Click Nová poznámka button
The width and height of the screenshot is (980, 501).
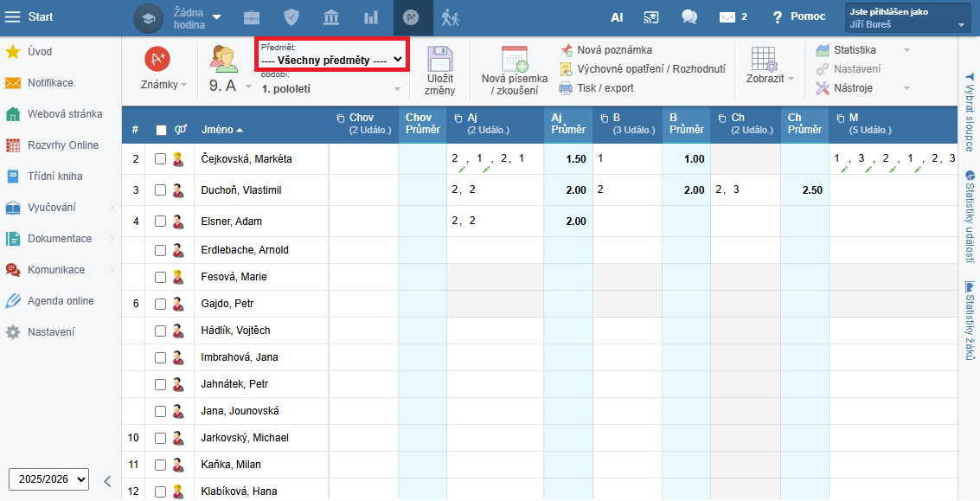tap(614, 50)
